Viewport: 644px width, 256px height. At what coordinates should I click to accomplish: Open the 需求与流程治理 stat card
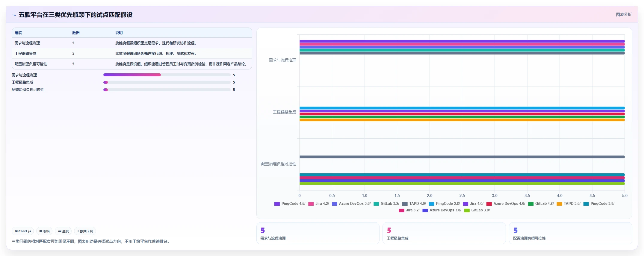coord(318,233)
